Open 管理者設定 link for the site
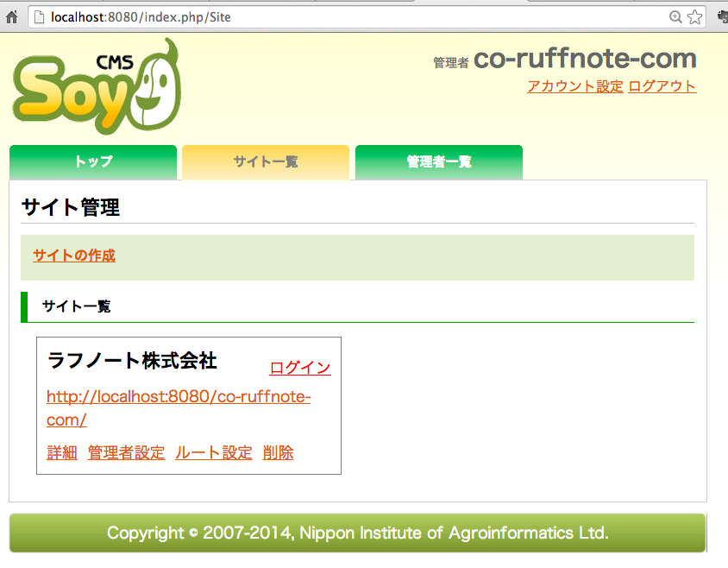Image resolution: width=728 pixels, height=568 pixels. click(x=126, y=452)
